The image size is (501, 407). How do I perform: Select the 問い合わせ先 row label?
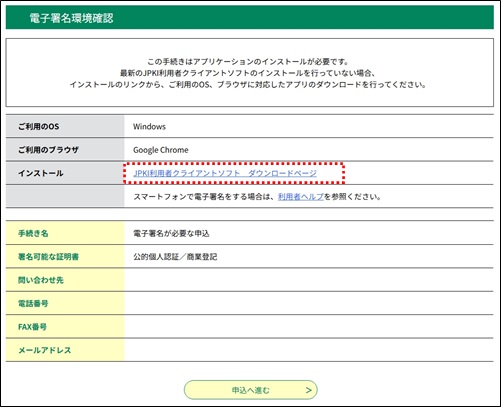pyautogui.click(x=41, y=280)
